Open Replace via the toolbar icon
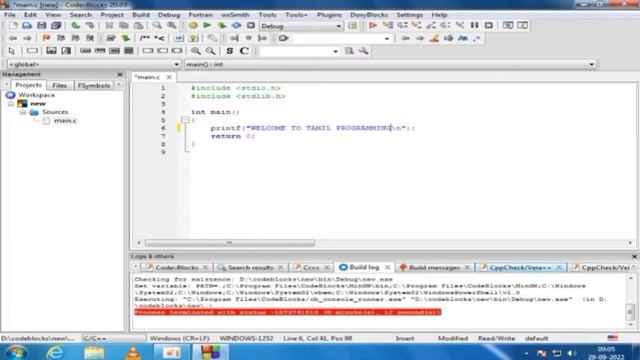This screenshot has height=360, width=640. click(x=172, y=26)
